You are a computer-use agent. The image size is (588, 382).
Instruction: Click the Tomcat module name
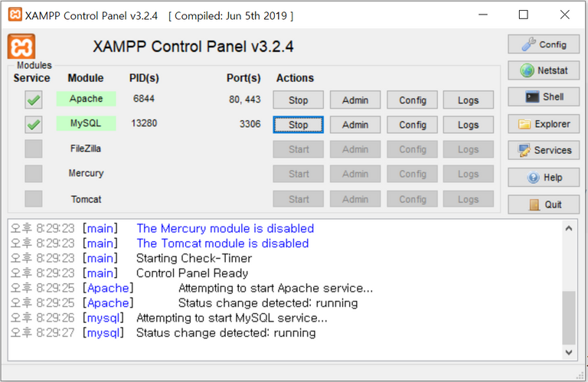click(x=86, y=199)
